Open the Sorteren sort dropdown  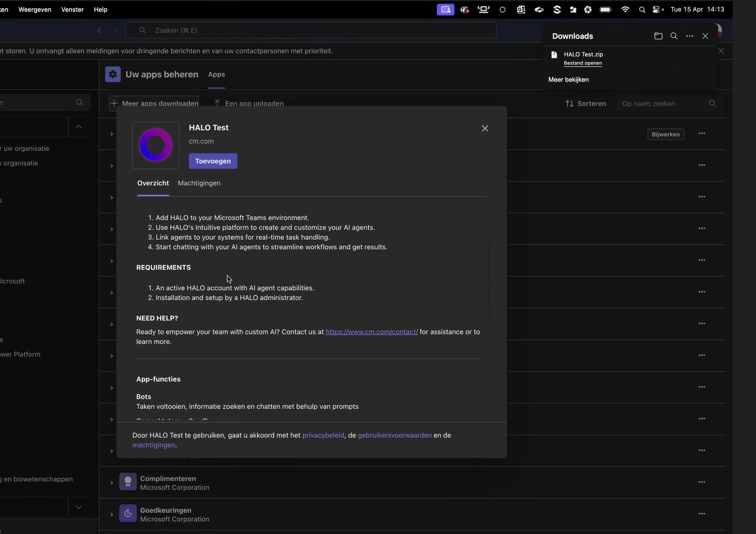click(586, 104)
